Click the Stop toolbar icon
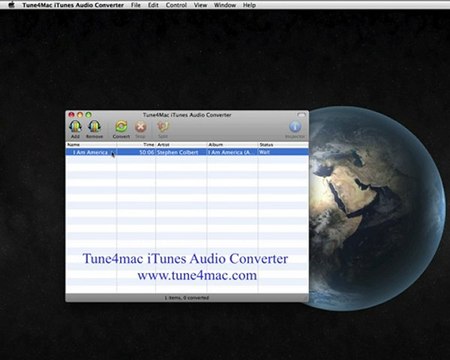The width and height of the screenshot is (450, 360). point(140,127)
